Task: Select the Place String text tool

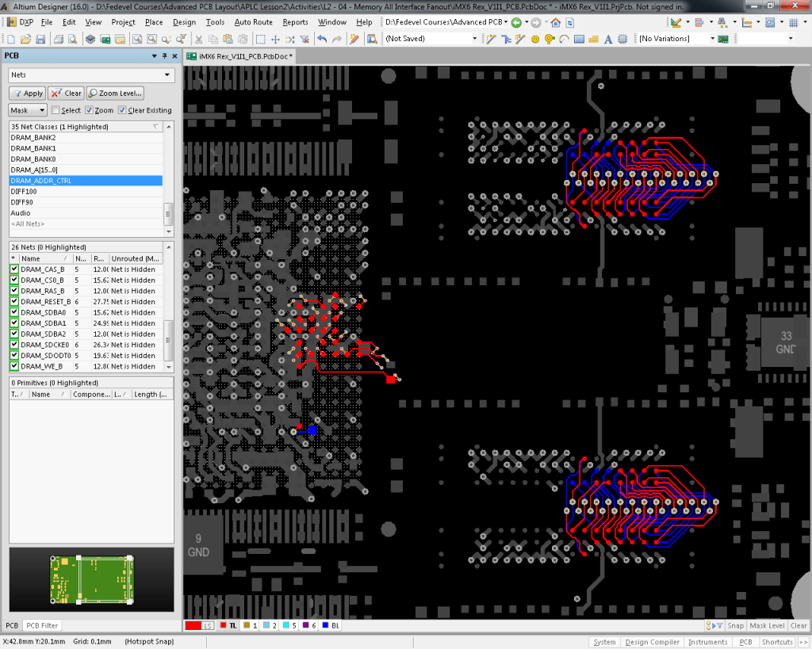Action: pos(608,39)
